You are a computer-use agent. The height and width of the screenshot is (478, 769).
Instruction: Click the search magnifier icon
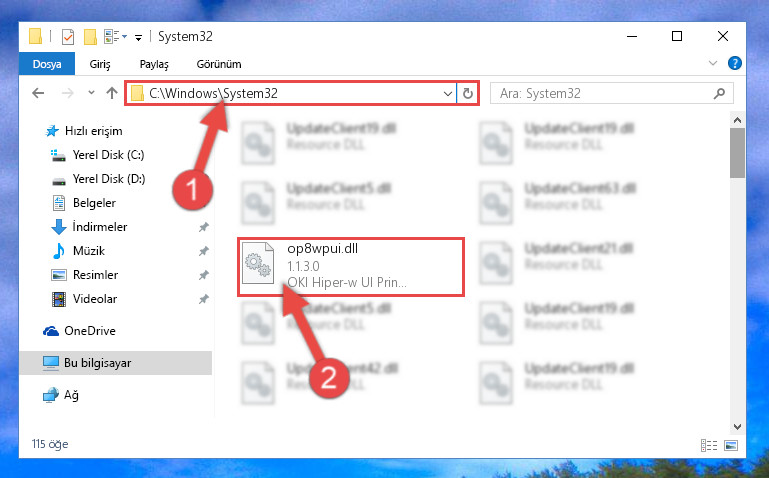pyautogui.click(x=719, y=93)
